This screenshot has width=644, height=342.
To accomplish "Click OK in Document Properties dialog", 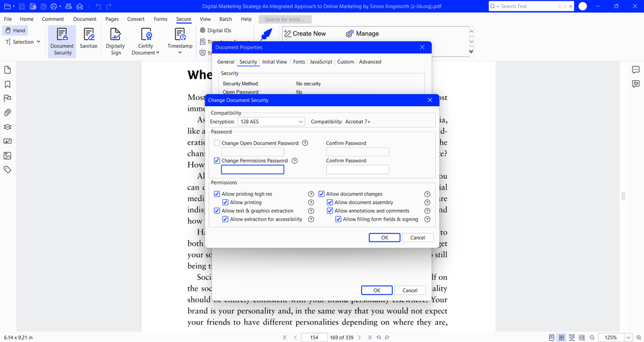I will click(x=377, y=290).
